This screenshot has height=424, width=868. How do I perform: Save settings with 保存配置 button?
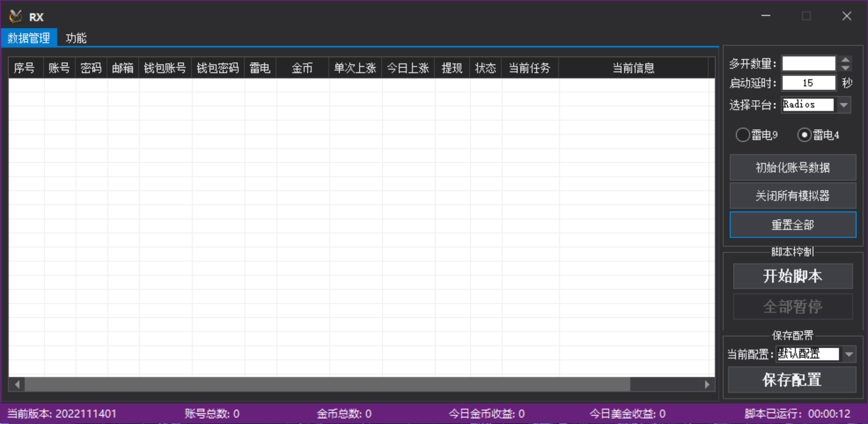coord(792,380)
